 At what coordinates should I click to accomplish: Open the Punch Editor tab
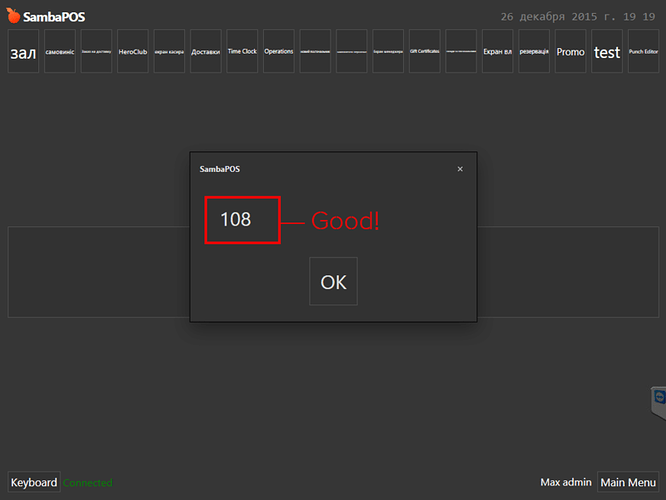point(643,51)
